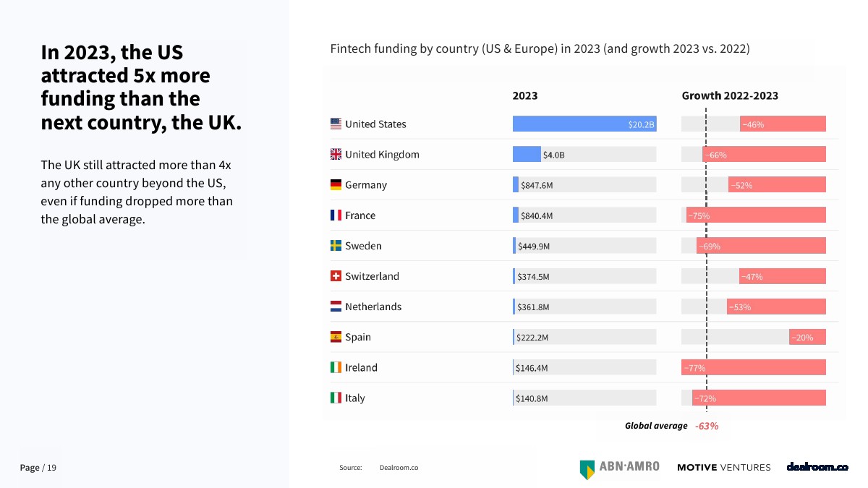The height and width of the screenshot is (488, 868).
Task: Select the −20% Spain growth bar
Action: pos(807,337)
